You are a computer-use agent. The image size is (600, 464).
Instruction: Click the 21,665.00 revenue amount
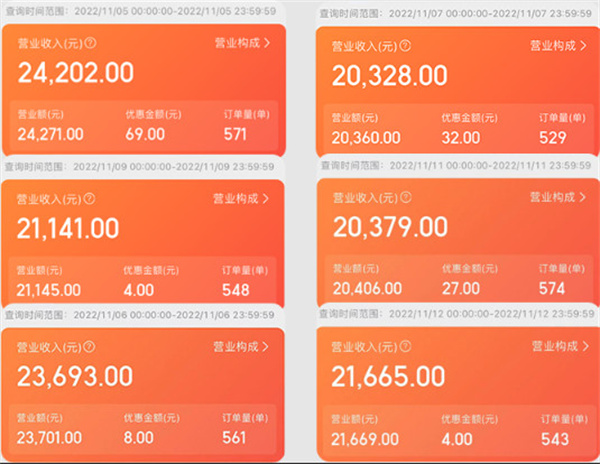point(388,376)
